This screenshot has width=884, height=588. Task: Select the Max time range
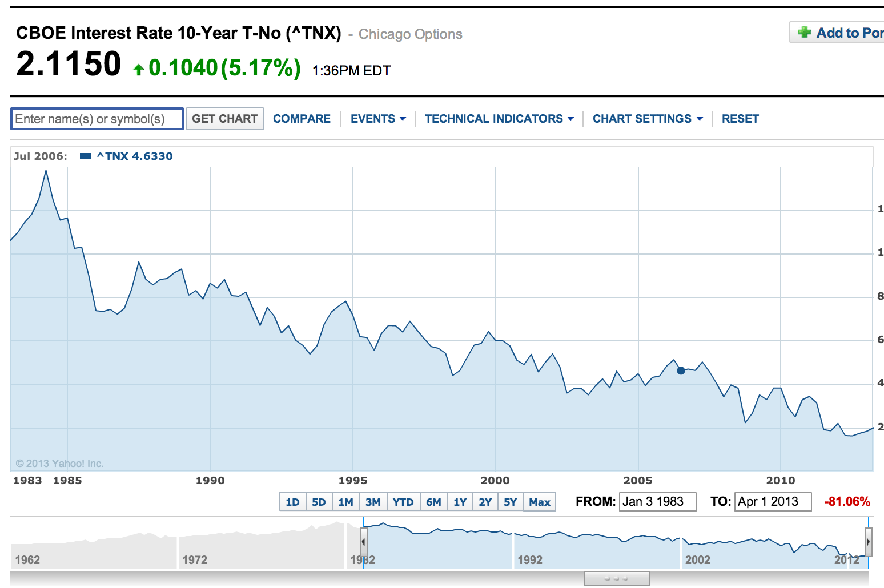point(540,502)
